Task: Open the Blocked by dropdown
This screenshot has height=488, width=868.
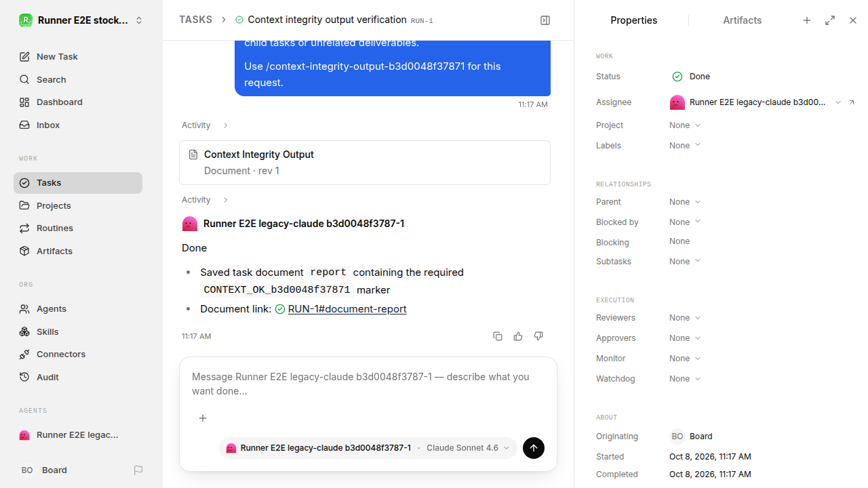Action: point(685,222)
